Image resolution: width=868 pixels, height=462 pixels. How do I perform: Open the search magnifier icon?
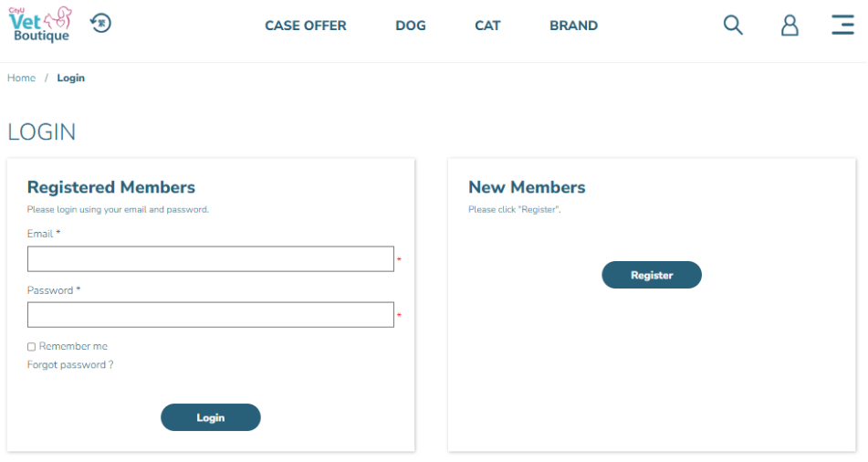point(733,25)
